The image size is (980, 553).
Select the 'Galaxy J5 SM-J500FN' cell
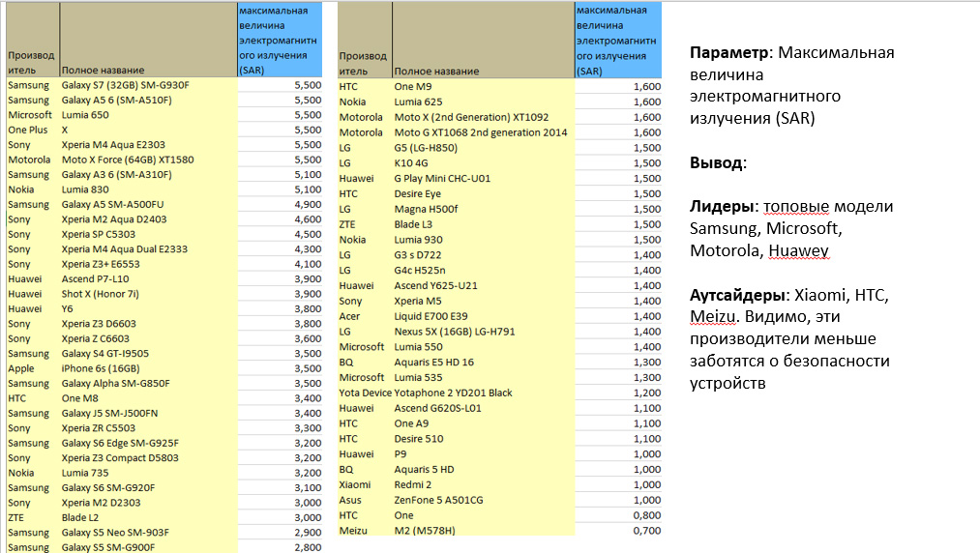coord(149,414)
